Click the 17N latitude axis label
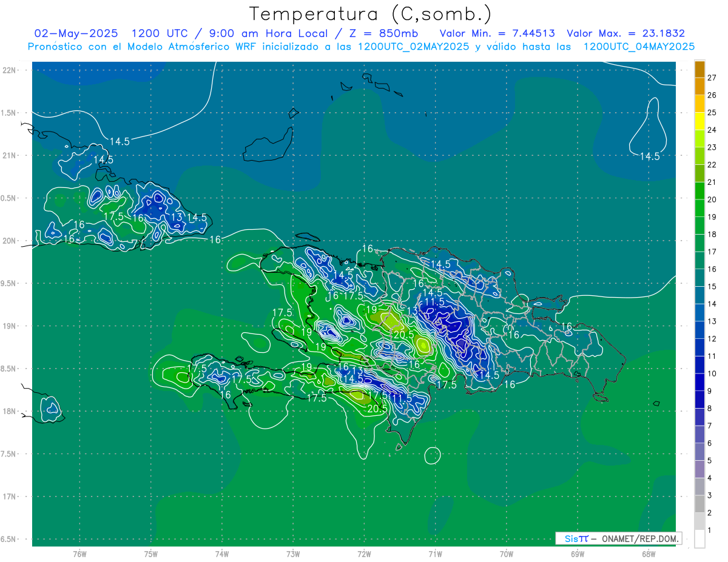This screenshot has height=562, width=728. 10,497
